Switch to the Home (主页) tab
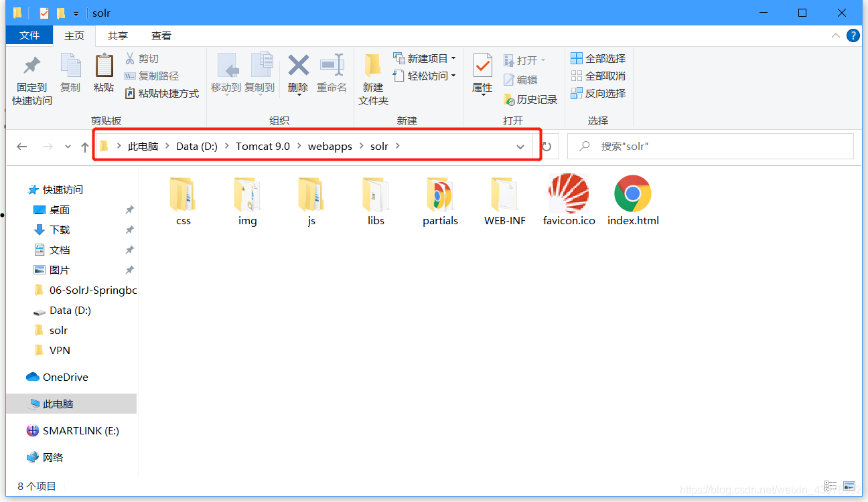868x502 pixels. tap(74, 36)
